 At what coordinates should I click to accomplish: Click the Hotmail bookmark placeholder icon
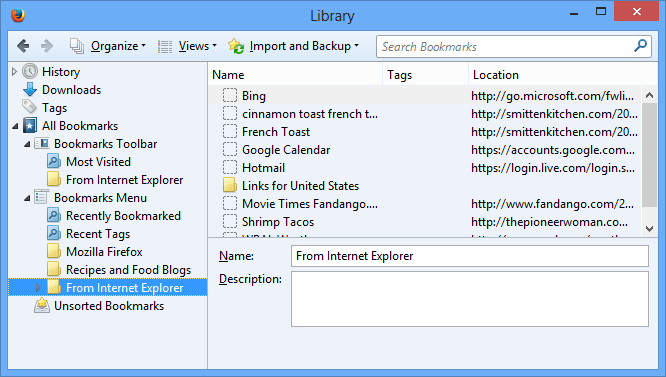230,167
